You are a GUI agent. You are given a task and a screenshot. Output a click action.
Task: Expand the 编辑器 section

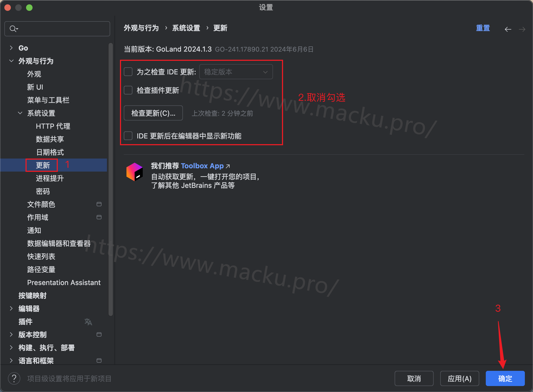pyautogui.click(x=11, y=308)
